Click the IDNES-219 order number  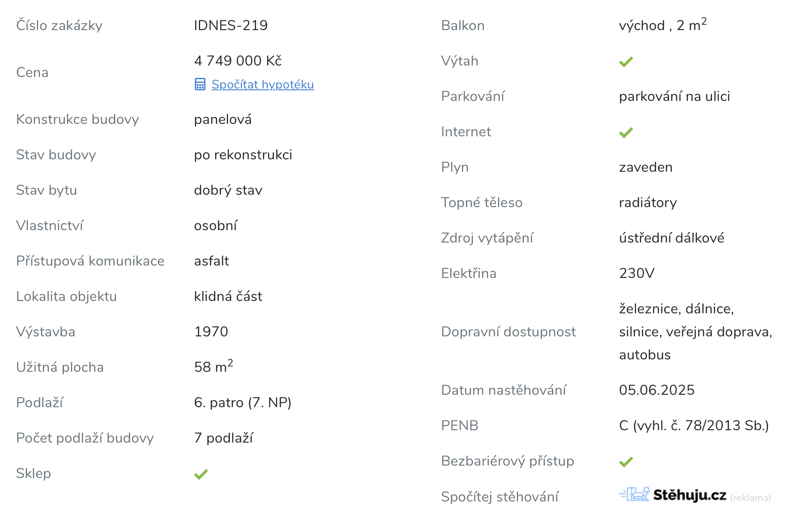231,25
